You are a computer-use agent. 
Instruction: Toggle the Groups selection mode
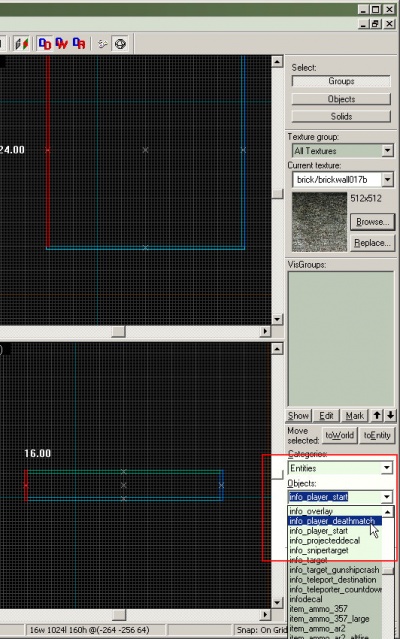(341, 81)
